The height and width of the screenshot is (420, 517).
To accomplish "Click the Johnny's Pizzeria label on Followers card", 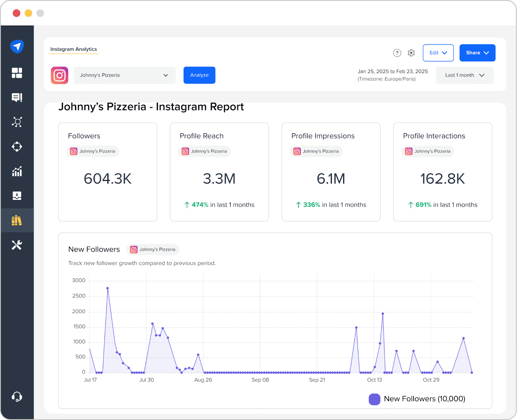I will click(x=92, y=151).
